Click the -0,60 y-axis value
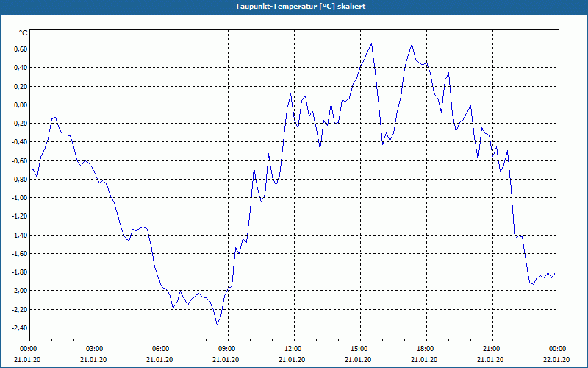This screenshot has height=368, width=588. coord(20,160)
